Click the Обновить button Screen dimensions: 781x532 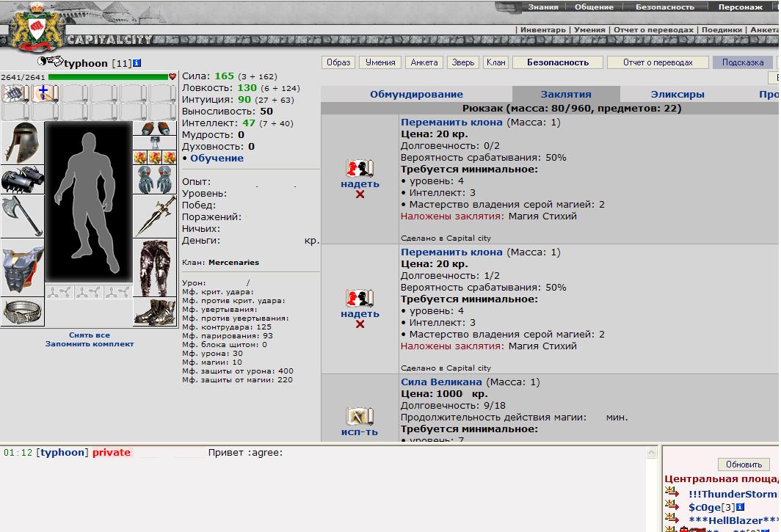click(x=744, y=464)
